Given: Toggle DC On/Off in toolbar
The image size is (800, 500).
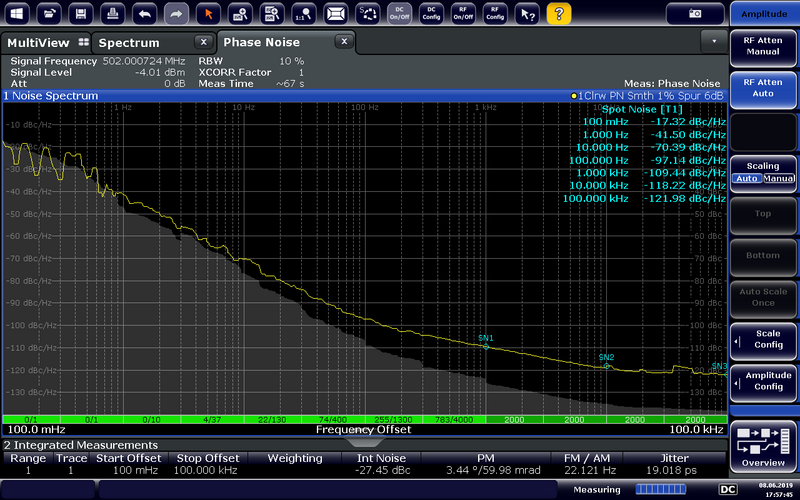Looking at the screenshot, I should tap(399, 13).
